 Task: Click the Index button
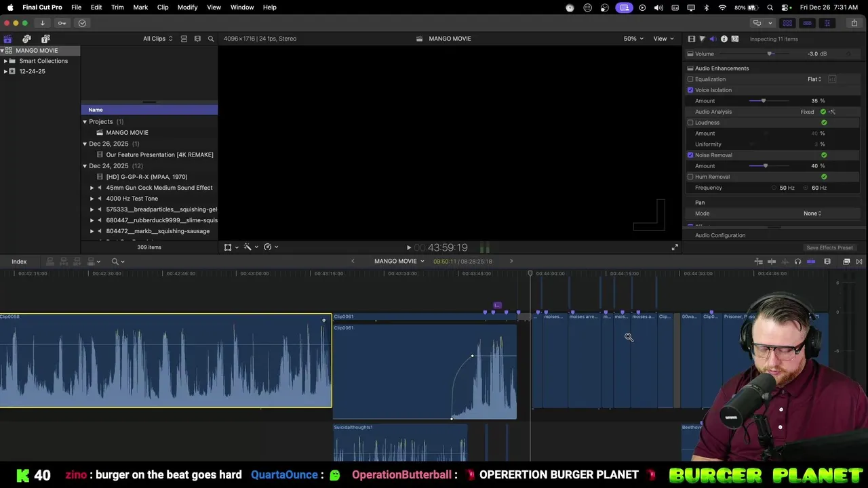point(19,262)
